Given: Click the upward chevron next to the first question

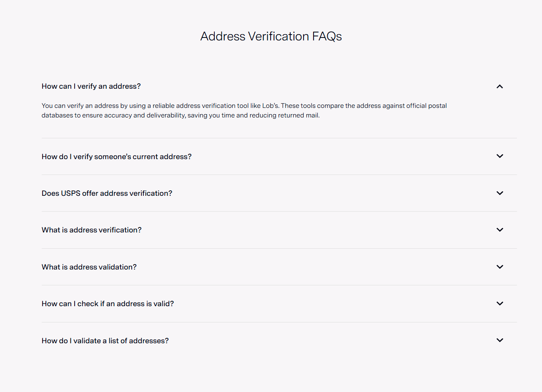Looking at the screenshot, I should pos(499,86).
